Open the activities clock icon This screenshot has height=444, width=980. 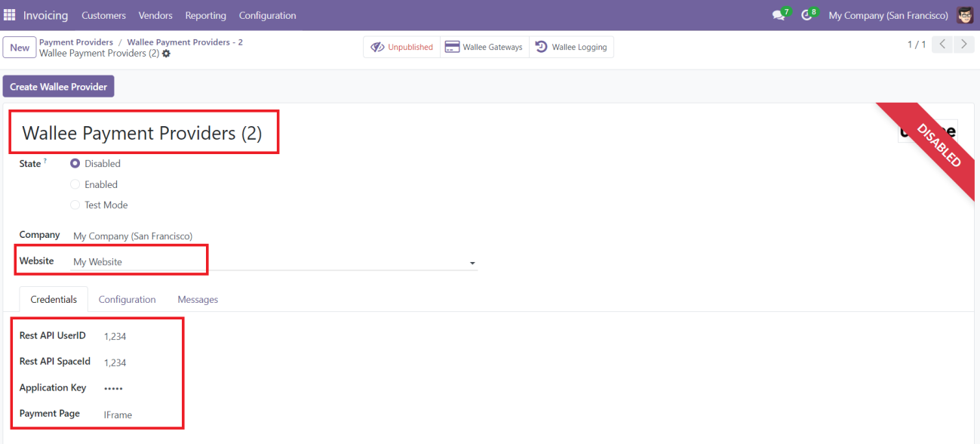click(806, 15)
